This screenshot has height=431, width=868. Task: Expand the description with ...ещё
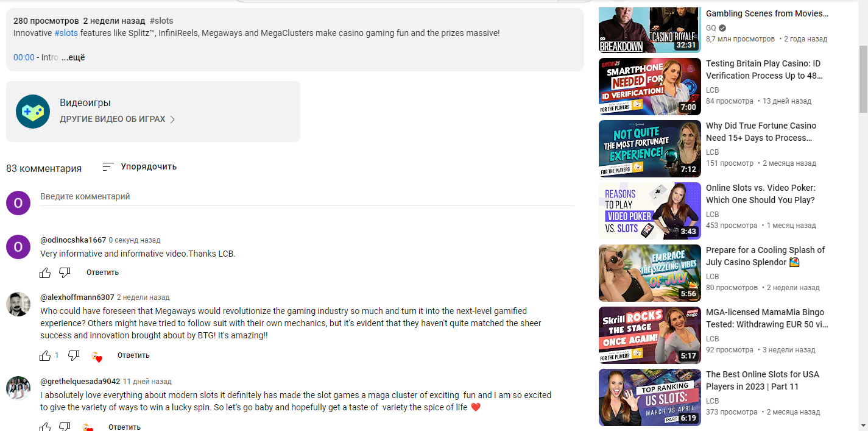click(73, 57)
